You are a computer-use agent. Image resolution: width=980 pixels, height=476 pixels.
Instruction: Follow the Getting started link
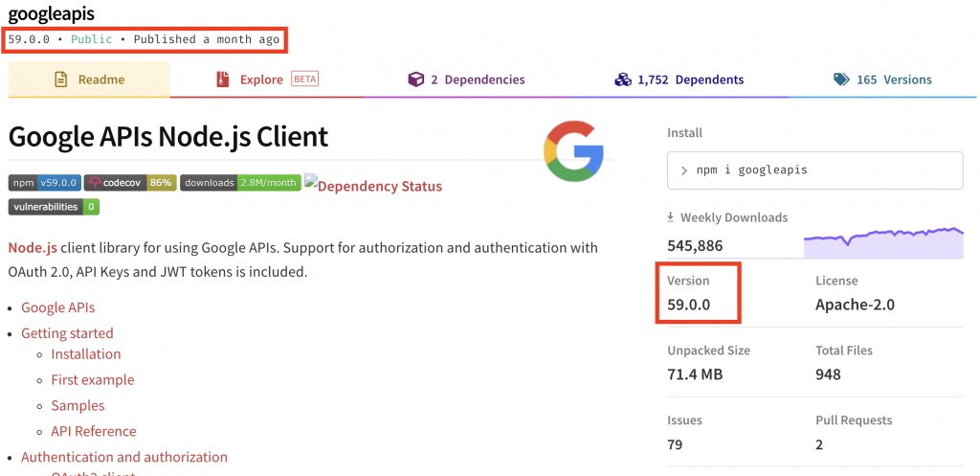[67, 333]
